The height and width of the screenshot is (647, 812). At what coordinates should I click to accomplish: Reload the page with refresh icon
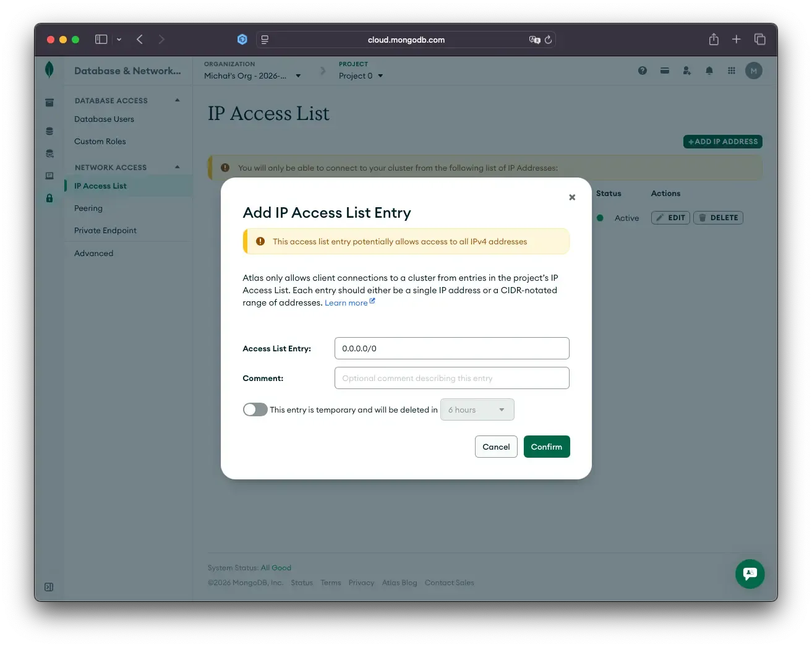click(x=548, y=40)
